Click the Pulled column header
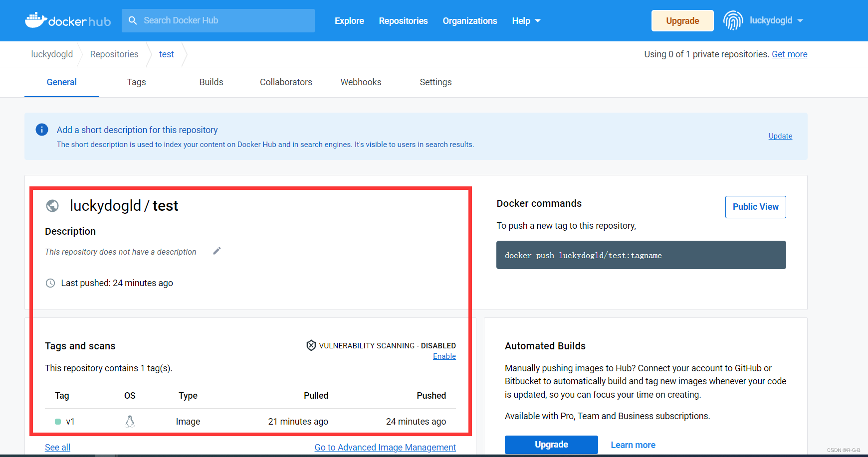This screenshot has height=457, width=868. 316,396
